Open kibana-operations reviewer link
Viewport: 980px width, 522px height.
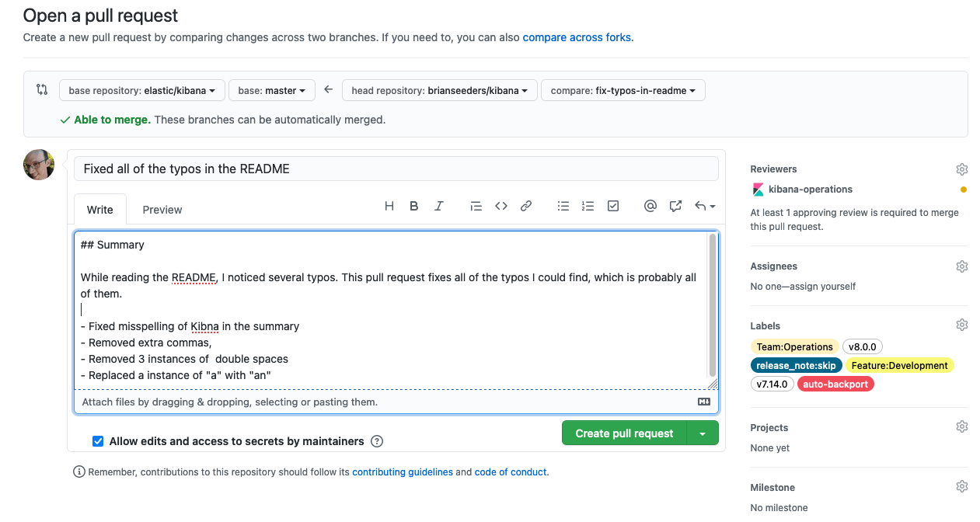[811, 190]
